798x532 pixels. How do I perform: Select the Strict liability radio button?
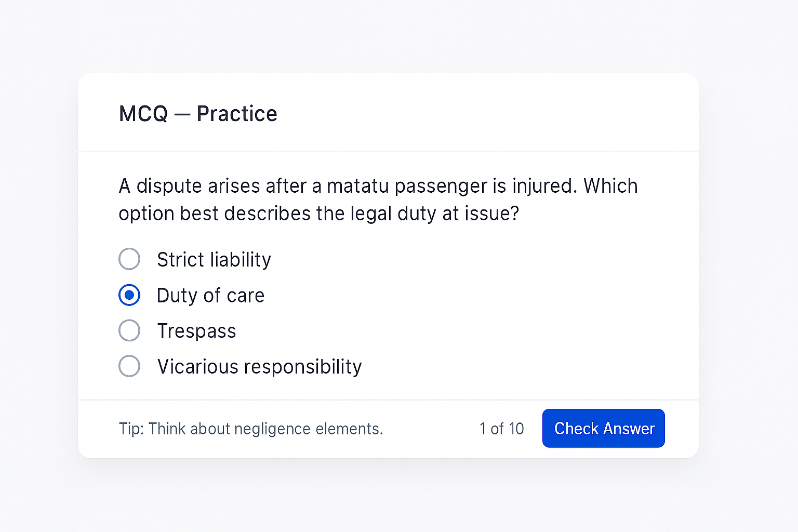(x=129, y=259)
